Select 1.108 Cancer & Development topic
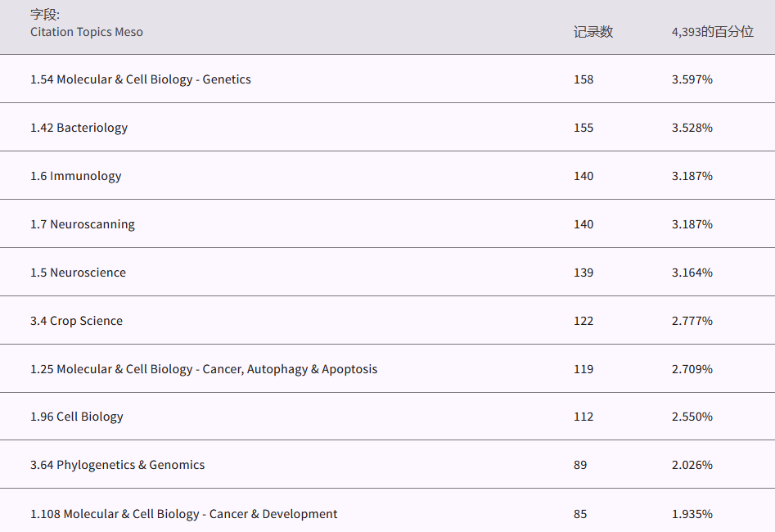This screenshot has height=532, width=775. (x=184, y=514)
